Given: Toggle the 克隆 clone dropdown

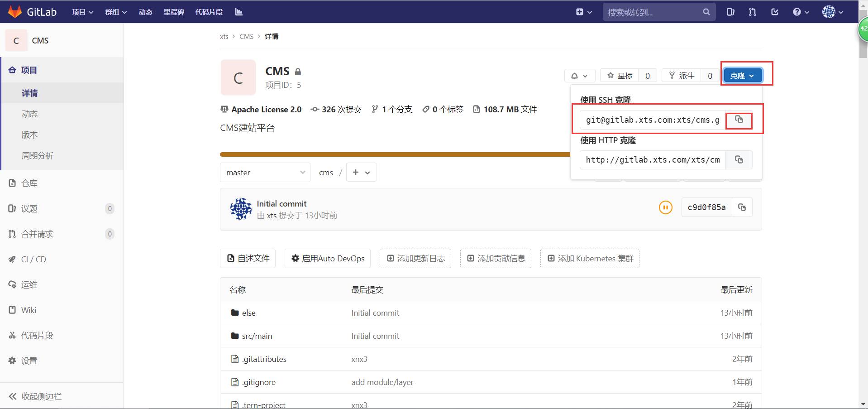Looking at the screenshot, I should [x=742, y=76].
